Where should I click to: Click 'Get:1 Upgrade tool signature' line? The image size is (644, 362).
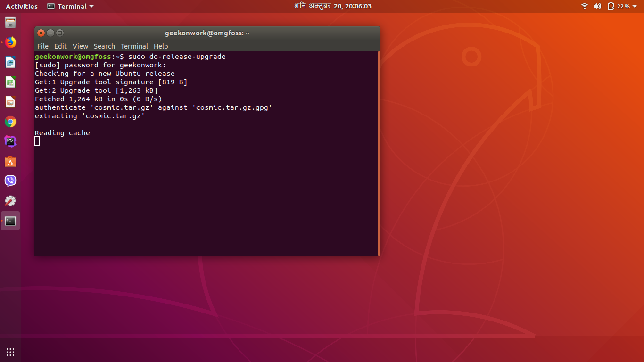click(x=111, y=82)
